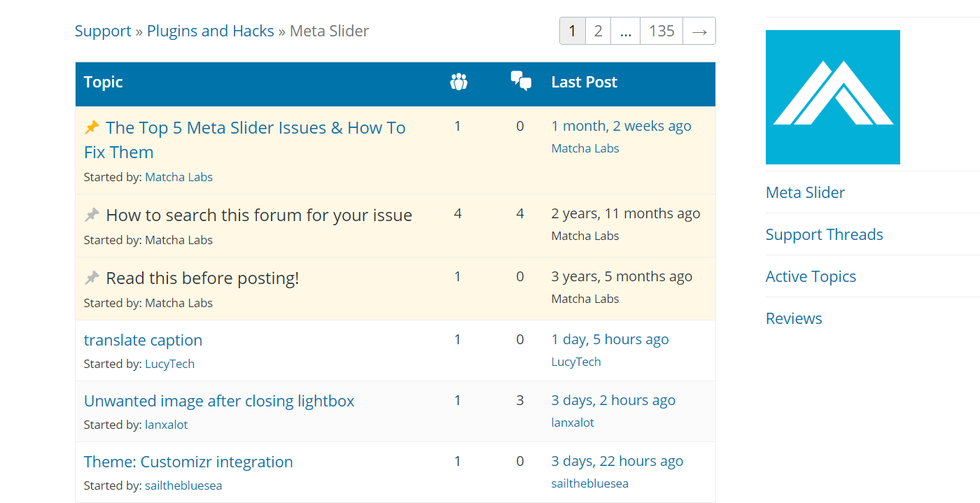Viewport: 980px width, 503px height.
Task: Click the '1 month, 2 weeks ago' last post link
Action: [621, 126]
